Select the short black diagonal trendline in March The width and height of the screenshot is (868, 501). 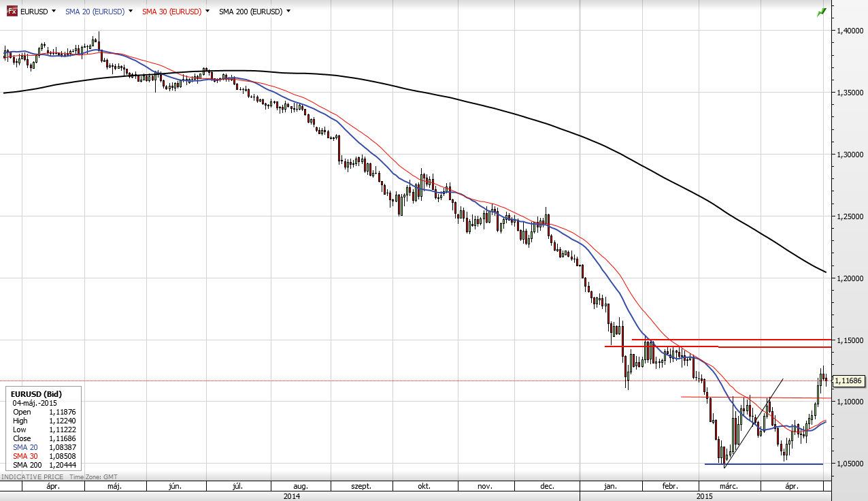pyautogui.click(x=754, y=423)
